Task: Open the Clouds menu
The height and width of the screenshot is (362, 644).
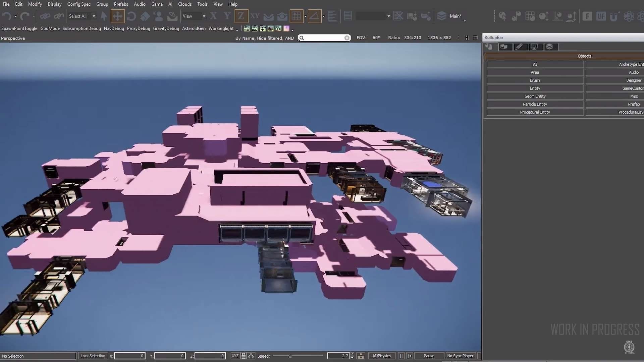Action: point(184,4)
